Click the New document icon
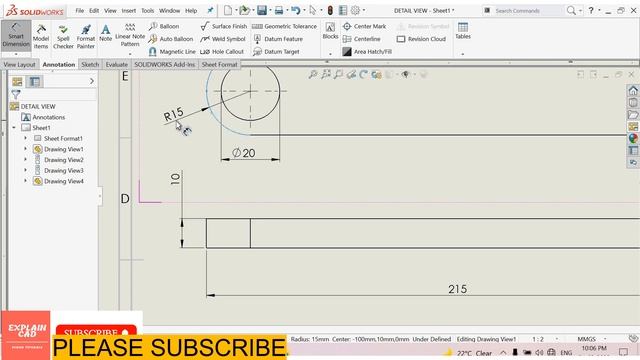The height and width of the screenshot is (360, 640). coord(228,11)
